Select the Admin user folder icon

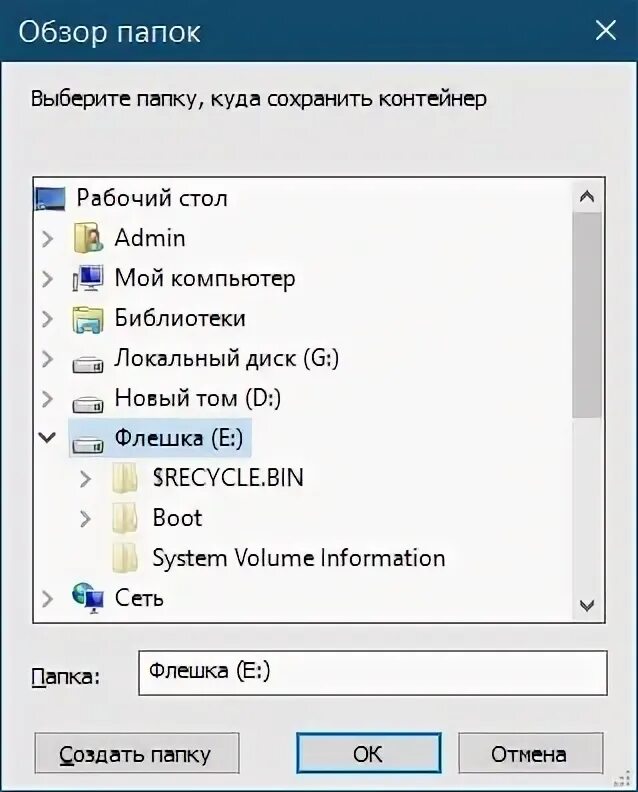[x=88, y=238]
